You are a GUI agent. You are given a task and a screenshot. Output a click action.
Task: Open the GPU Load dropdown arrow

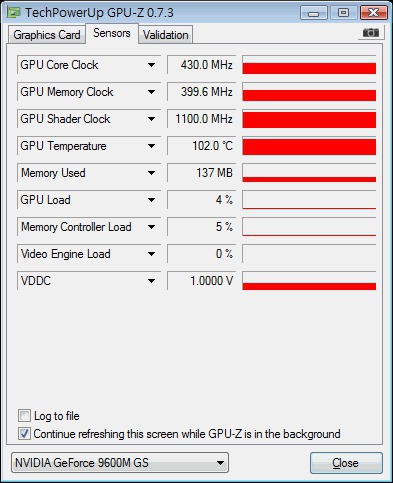pos(151,200)
